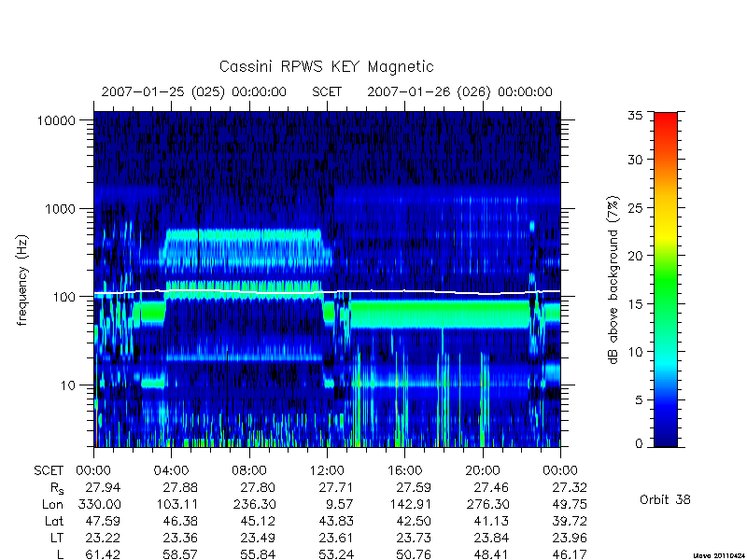Click the 25 value on color scale

[x=635, y=207]
